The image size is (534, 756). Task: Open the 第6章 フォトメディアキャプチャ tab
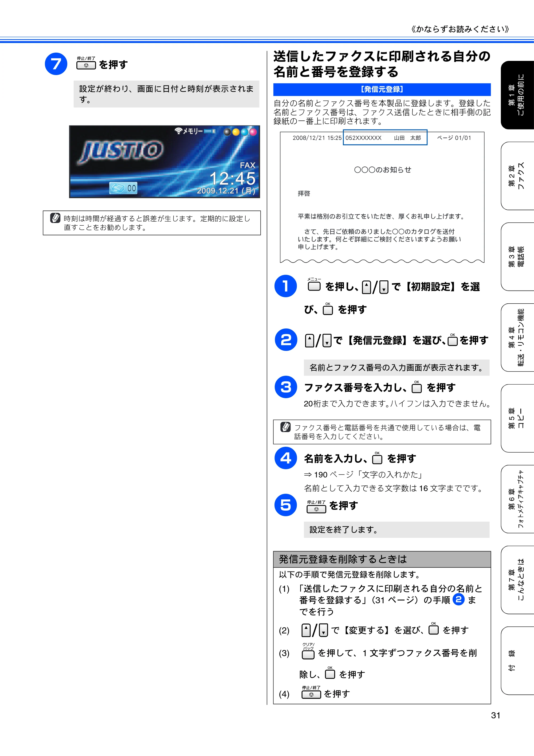tap(517, 499)
